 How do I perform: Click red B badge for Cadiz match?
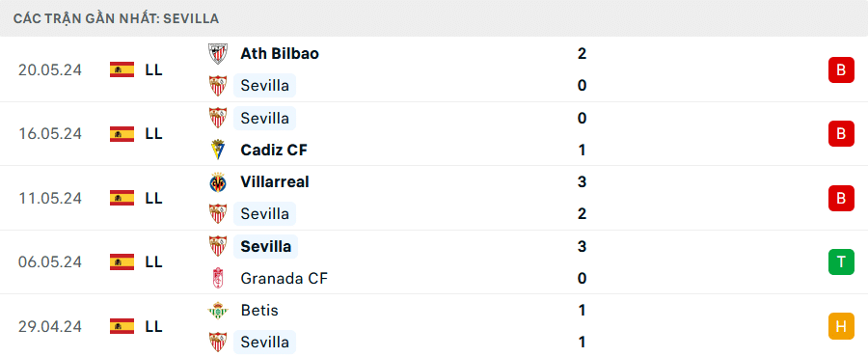pyautogui.click(x=841, y=133)
